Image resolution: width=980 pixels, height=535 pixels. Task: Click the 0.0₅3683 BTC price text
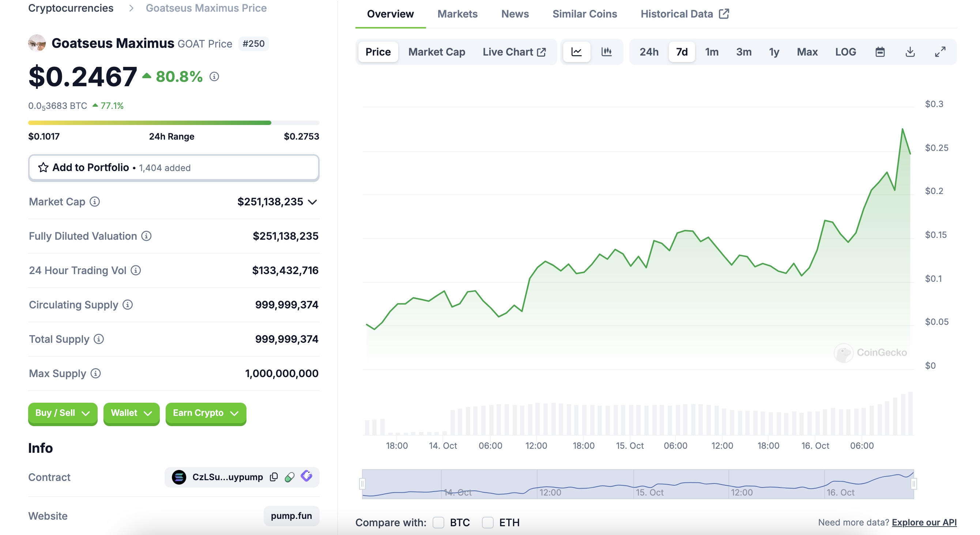click(x=58, y=106)
